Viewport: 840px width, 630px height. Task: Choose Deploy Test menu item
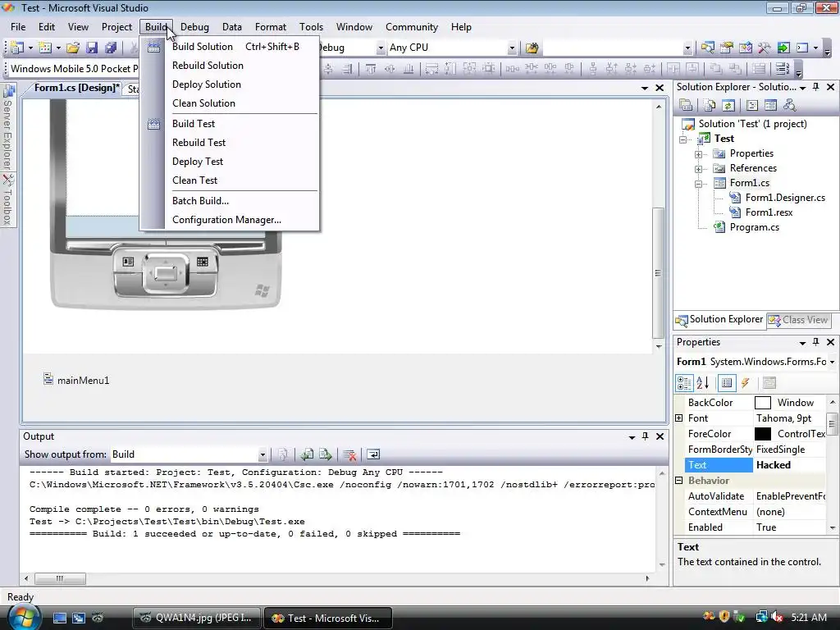pyautogui.click(x=229, y=162)
